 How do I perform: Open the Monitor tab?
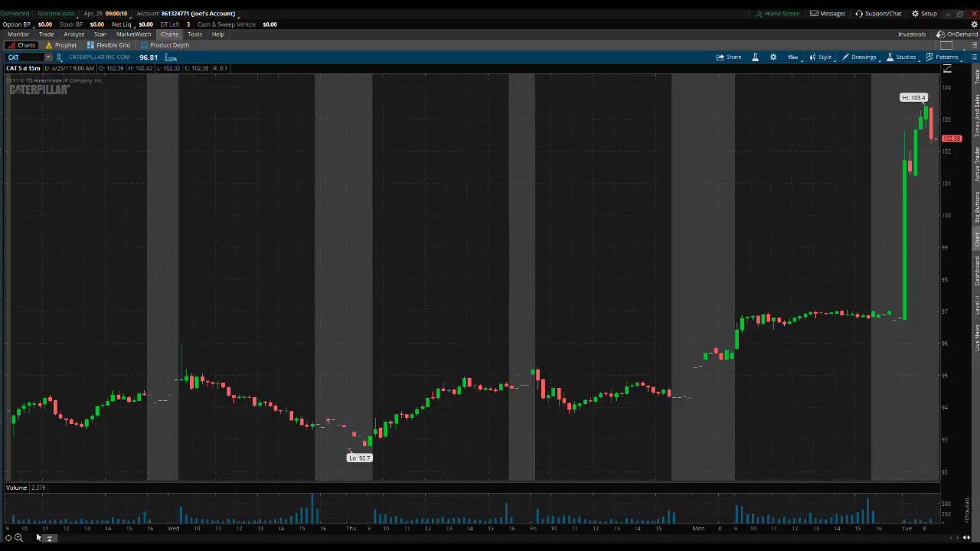coord(18,34)
